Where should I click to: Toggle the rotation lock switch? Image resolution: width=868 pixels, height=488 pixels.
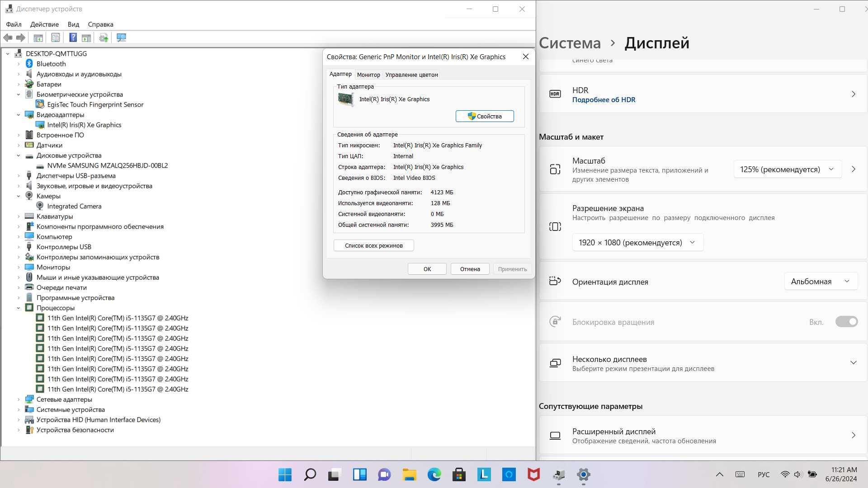click(846, 322)
